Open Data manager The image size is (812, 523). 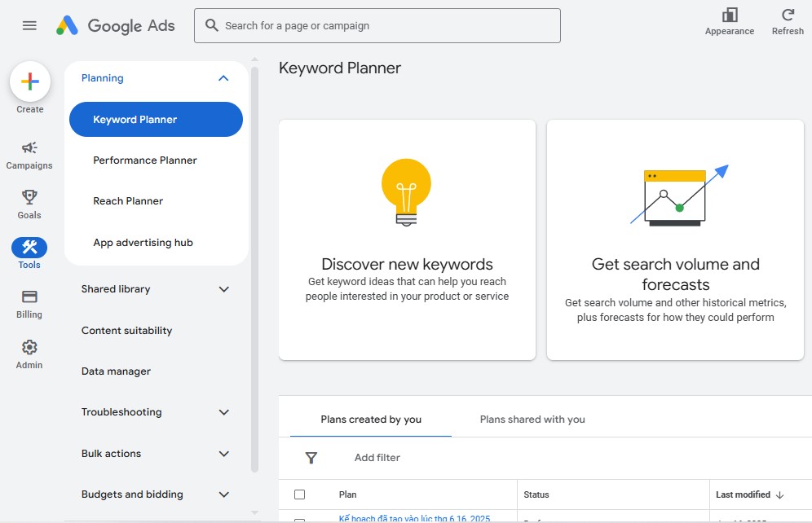click(116, 371)
